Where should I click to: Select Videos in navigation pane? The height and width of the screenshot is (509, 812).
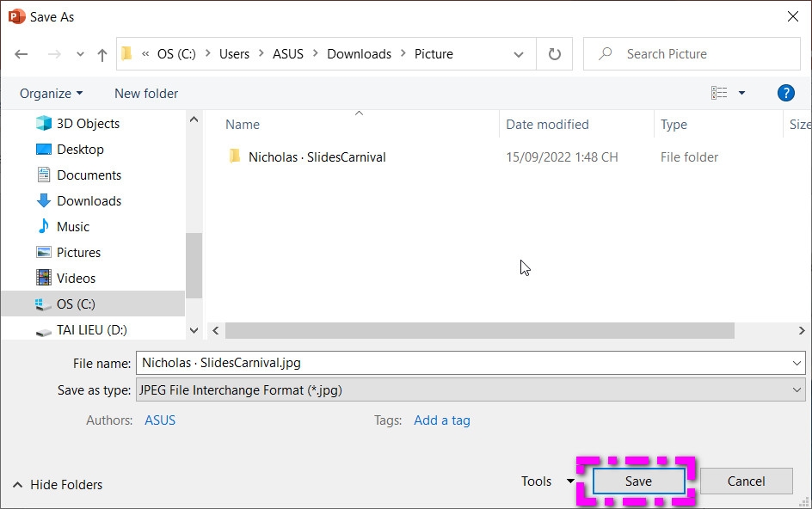(x=76, y=279)
